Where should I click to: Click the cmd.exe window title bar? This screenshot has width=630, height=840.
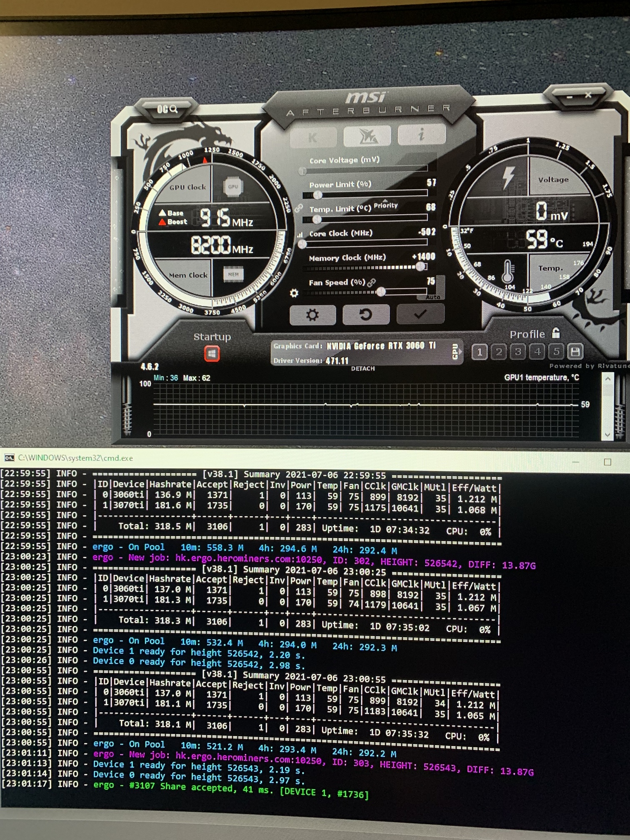(x=292, y=458)
